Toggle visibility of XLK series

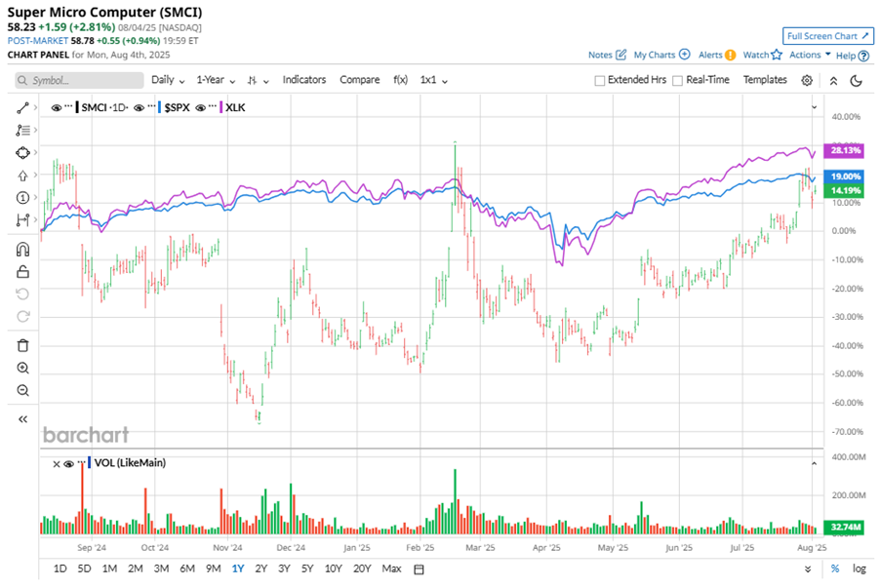[200, 107]
